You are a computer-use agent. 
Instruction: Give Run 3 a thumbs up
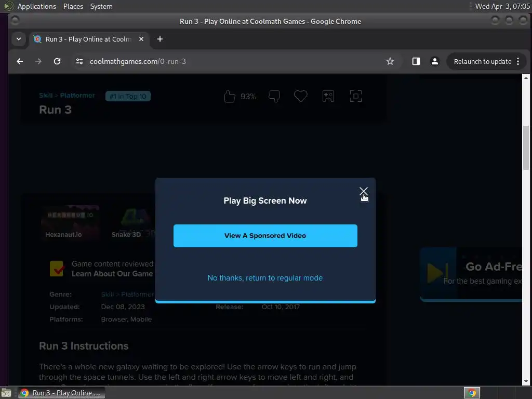(230, 96)
